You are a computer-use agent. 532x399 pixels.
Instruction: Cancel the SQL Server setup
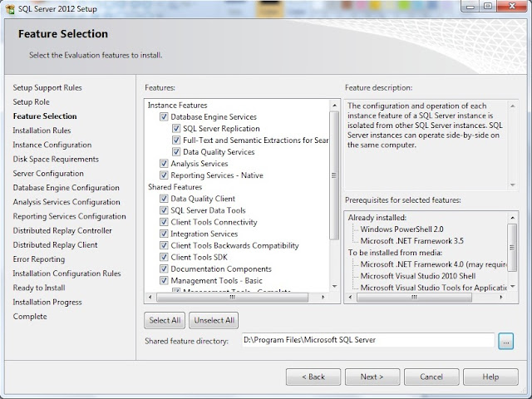coord(431,377)
